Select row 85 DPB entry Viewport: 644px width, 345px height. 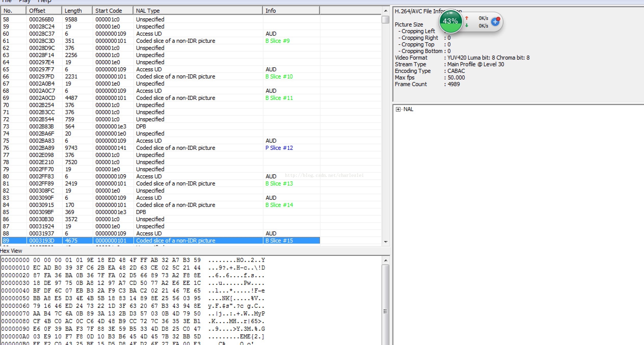click(x=161, y=212)
